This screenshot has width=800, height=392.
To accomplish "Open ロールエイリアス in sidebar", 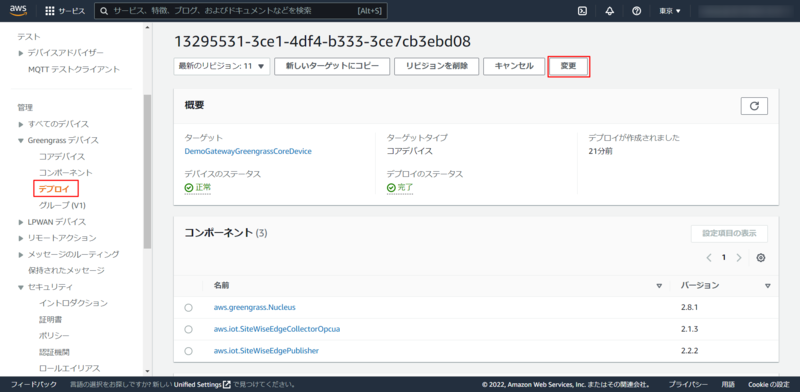I will 69,369.
